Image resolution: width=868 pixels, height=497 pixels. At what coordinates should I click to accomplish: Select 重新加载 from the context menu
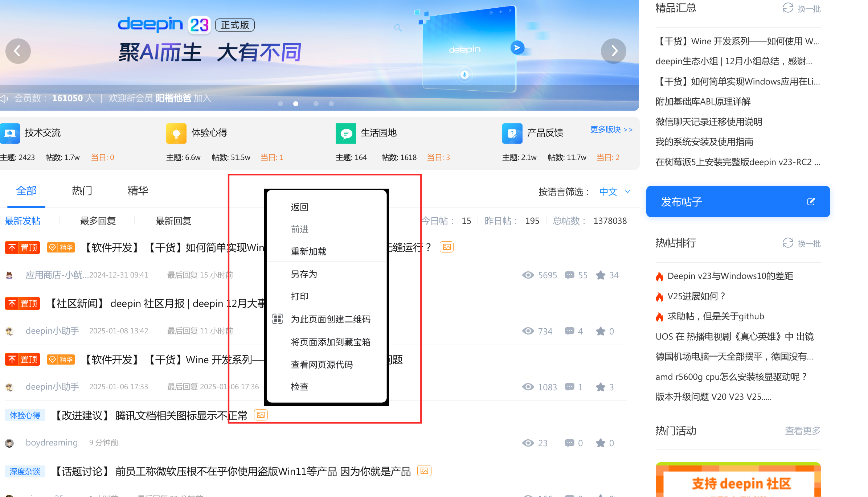[x=308, y=251]
